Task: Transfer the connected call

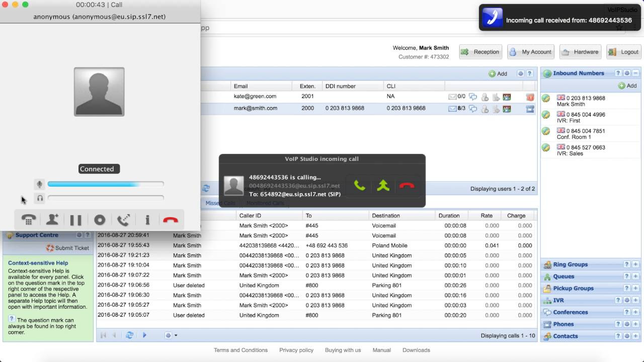Action: pos(123,220)
